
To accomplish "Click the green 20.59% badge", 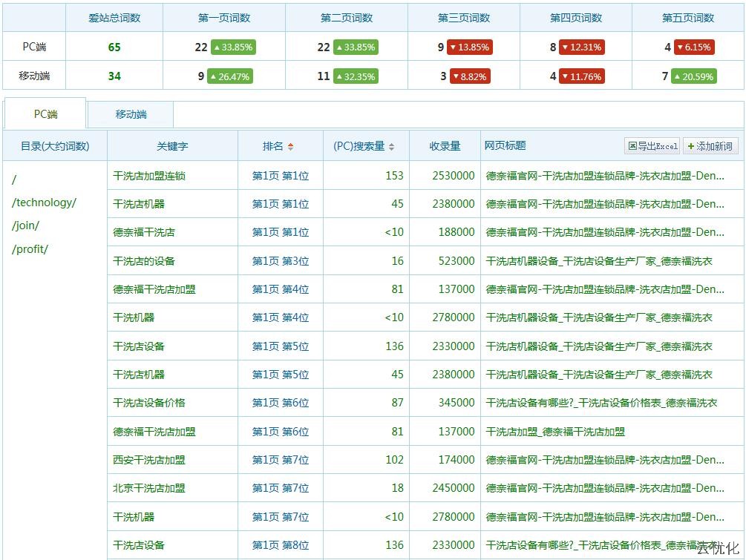I will point(694,76).
